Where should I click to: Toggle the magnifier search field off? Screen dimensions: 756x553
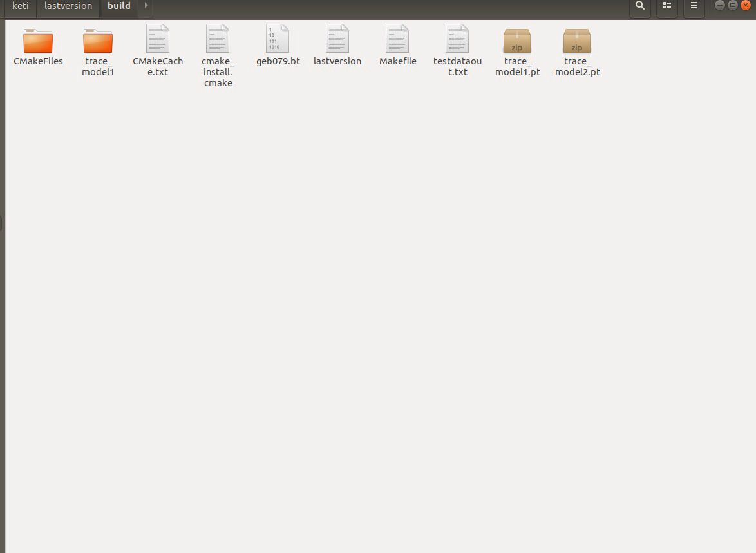coord(639,5)
